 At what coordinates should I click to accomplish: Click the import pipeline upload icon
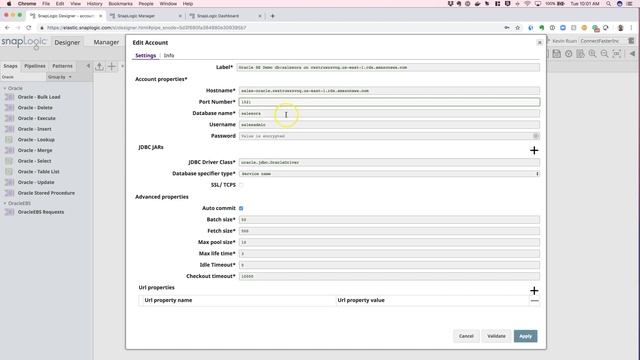99,66
